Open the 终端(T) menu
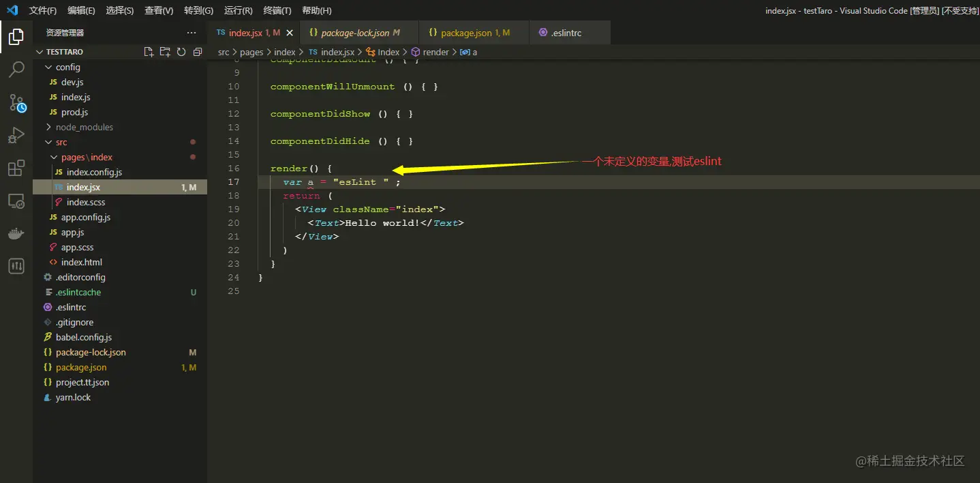The image size is (980, 483). 277,10
